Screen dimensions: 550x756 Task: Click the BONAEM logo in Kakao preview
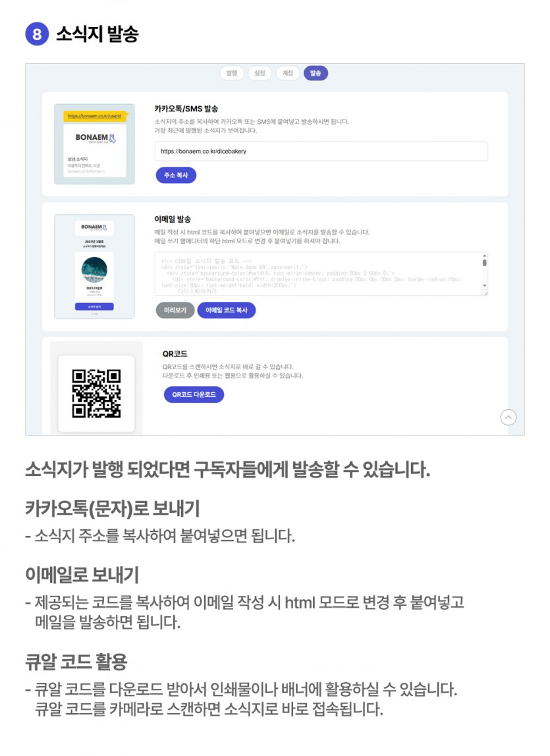click(96, 138)
